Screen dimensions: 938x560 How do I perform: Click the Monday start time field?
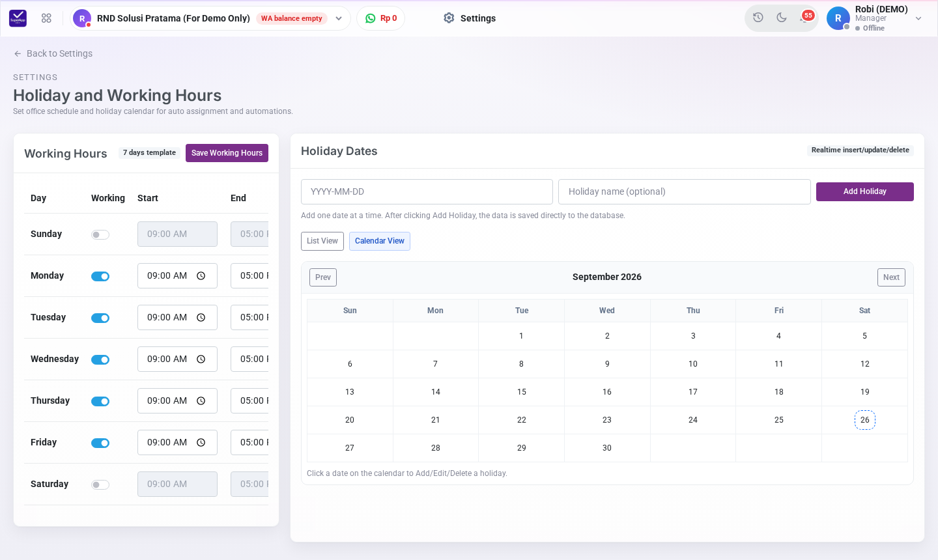tap(177, 276)
